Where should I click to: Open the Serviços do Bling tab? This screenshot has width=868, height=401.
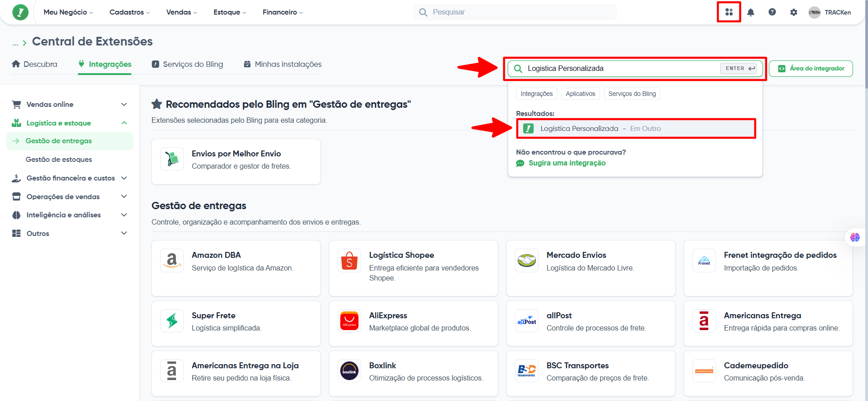tap(187, 64)
